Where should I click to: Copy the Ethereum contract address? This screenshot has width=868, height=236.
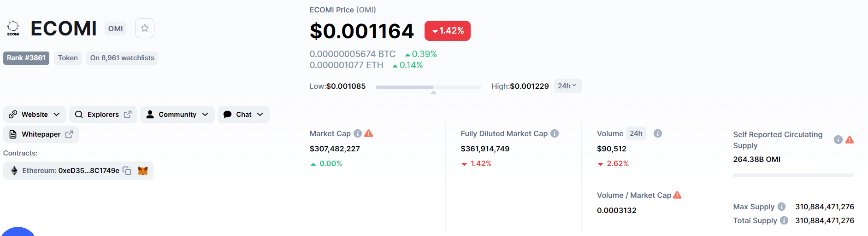click(127, 171)
